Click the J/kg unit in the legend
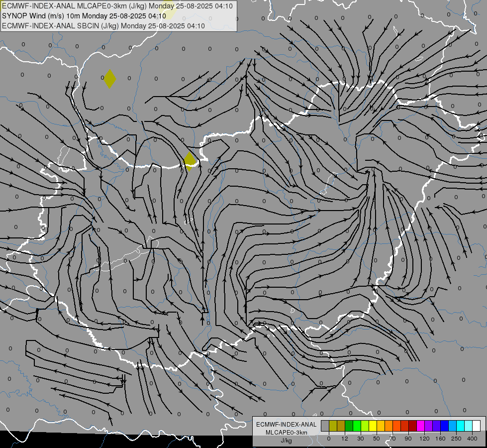This screenshot has height=448, width=487. [x=287, y=441]
